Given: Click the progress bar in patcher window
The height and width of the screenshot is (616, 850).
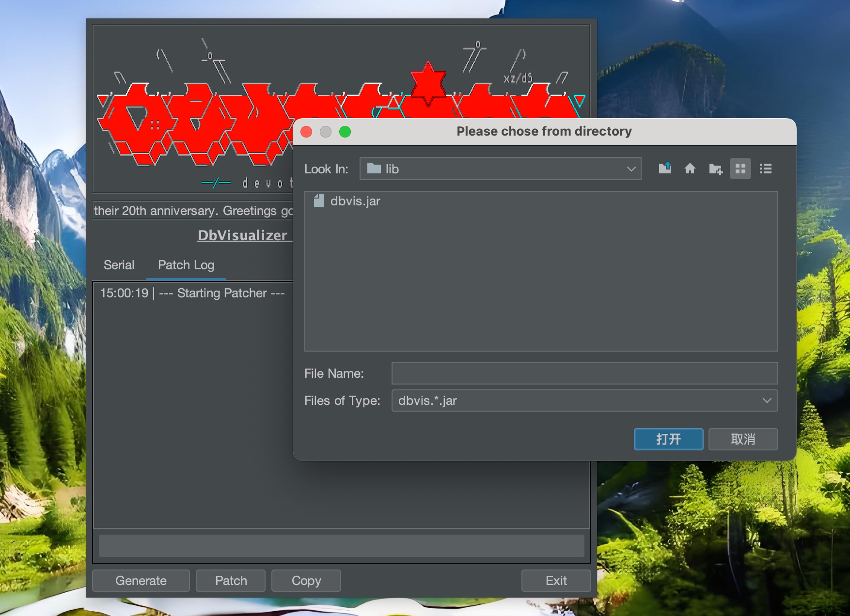Looking at the screenshot, I should coord(341,546).
